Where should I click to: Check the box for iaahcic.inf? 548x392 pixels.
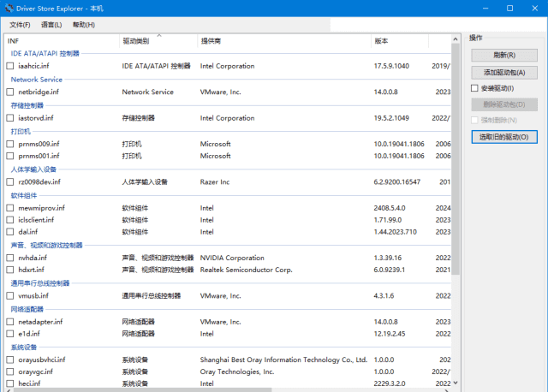(x=10, y=66)
